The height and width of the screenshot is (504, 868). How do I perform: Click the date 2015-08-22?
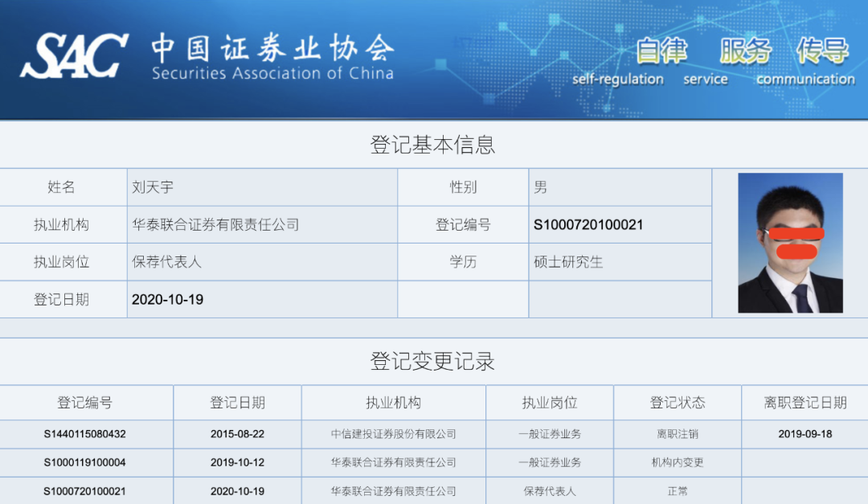click(237, 434)
